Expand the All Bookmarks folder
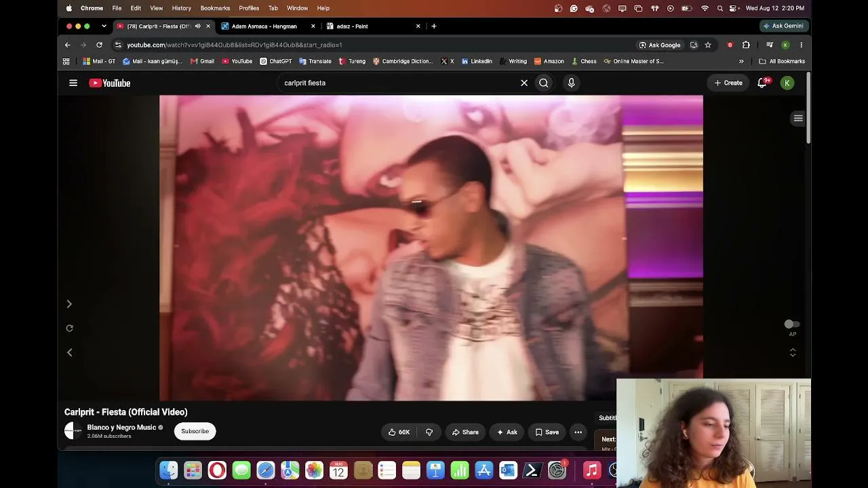 (782, 61)
